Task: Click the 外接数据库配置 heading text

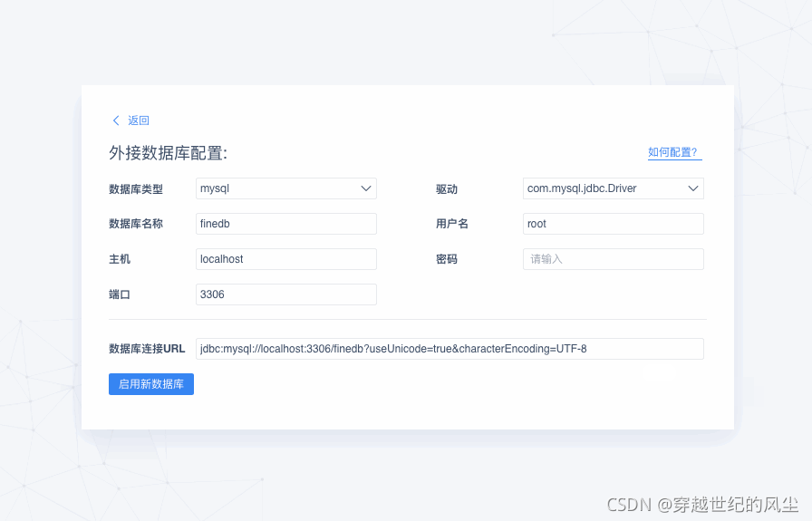Action: tap(168, 153)
